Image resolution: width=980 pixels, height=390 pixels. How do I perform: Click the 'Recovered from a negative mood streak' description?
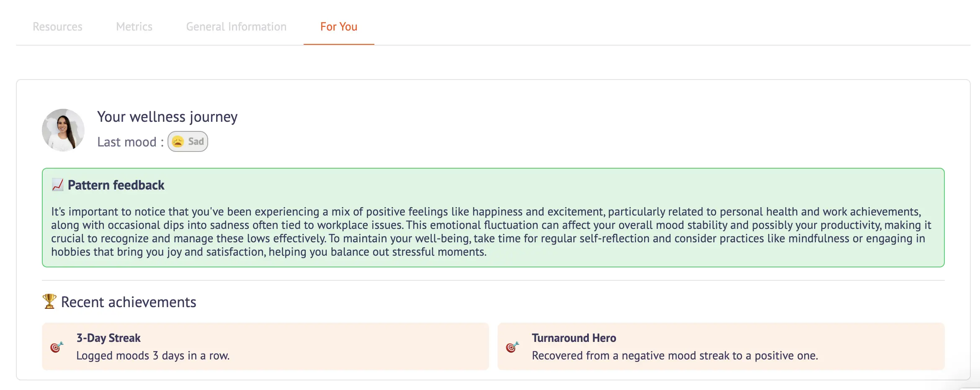pos(675,356)
